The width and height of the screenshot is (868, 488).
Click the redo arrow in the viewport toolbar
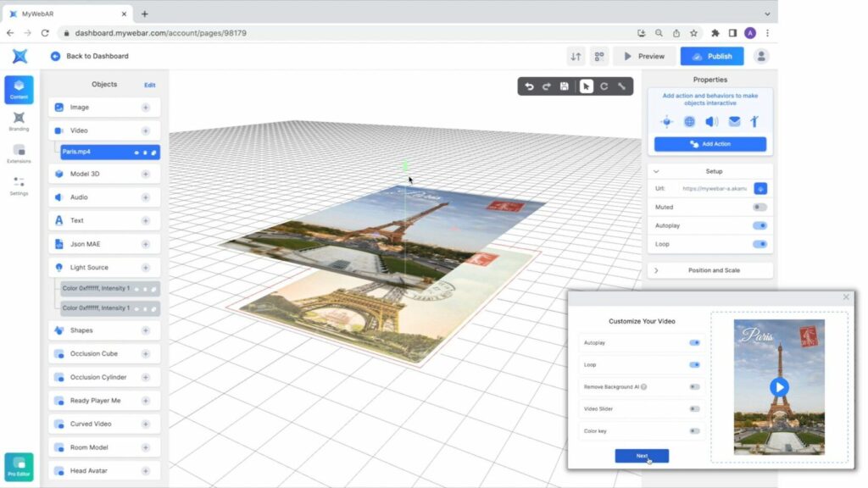[547, 86]
